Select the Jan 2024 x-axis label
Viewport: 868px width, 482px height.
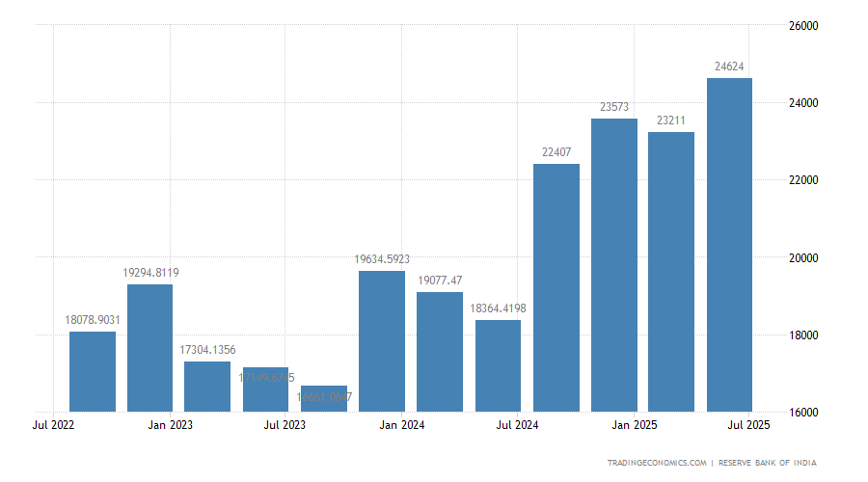pos(401,425)
